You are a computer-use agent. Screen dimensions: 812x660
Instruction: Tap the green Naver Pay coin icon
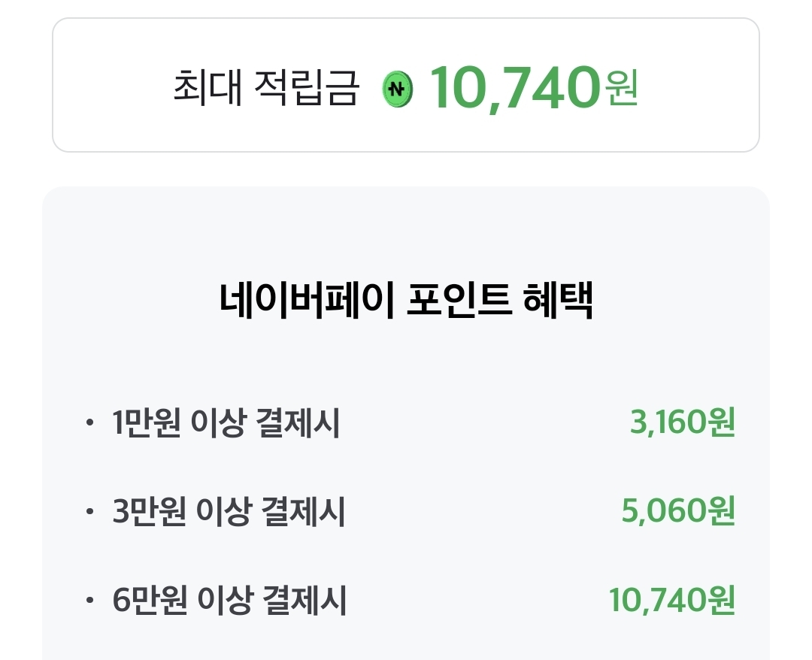tap(398, 89)
